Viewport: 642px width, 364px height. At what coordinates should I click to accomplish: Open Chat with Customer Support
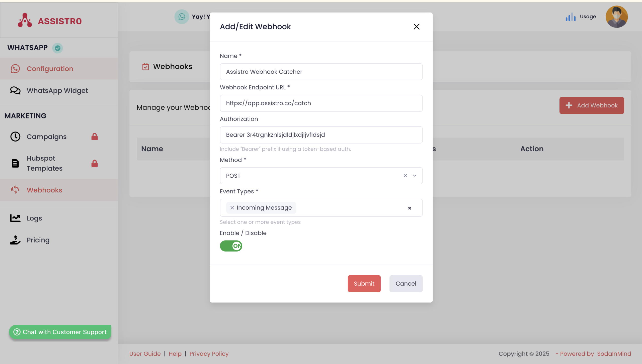click(x=60, y=332)
